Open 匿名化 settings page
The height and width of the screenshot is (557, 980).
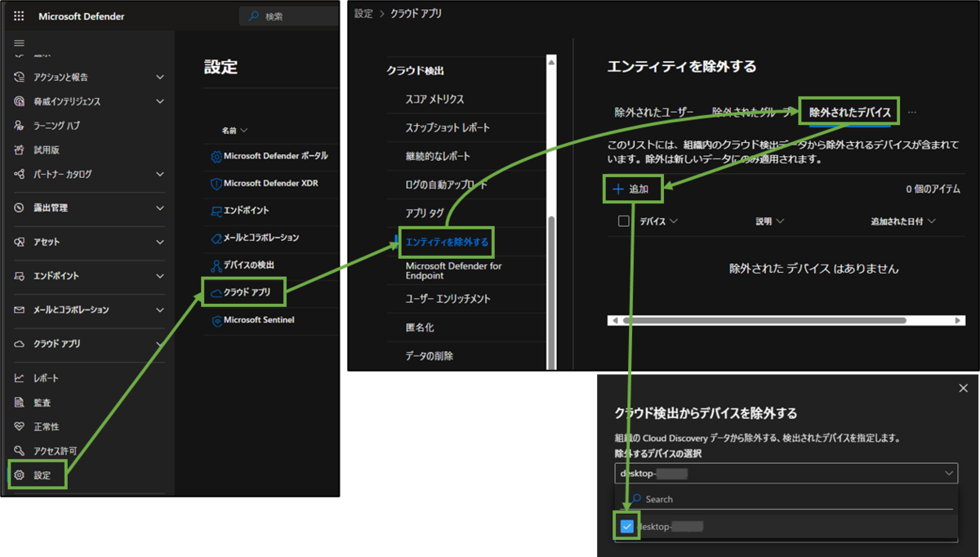pos(418,328)
